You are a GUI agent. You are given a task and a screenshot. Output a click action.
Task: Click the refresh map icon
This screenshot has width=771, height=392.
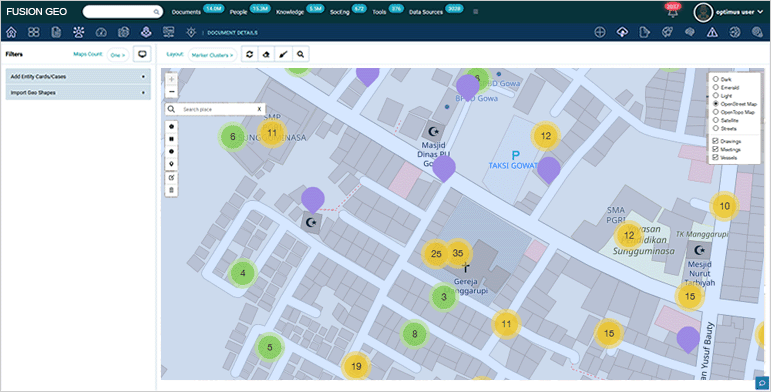click(x=250, y=55)
